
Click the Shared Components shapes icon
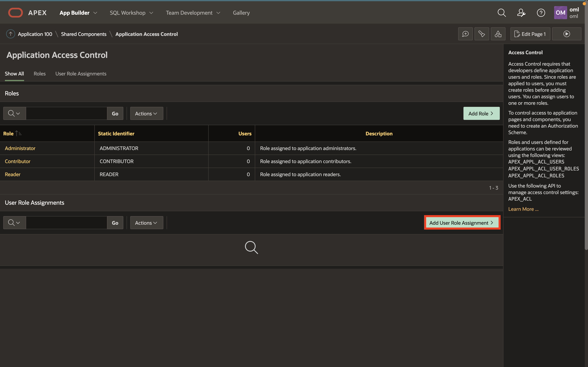tap(498, 34)
